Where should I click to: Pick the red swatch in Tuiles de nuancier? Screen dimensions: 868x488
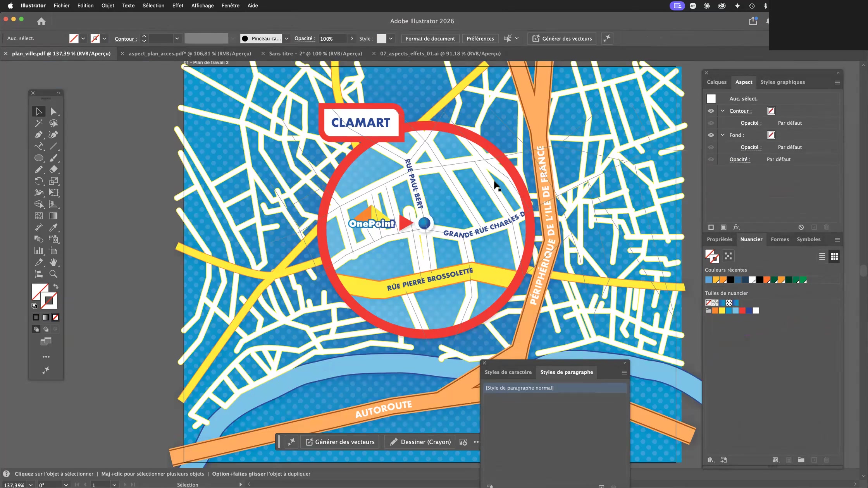[742, 311]
